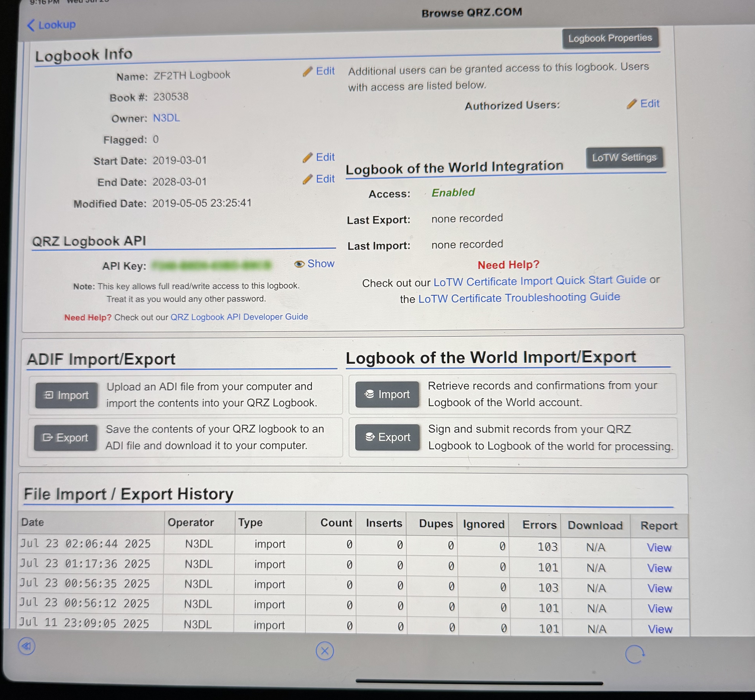Select Start Date value 2019-03-01

(180, 161)
